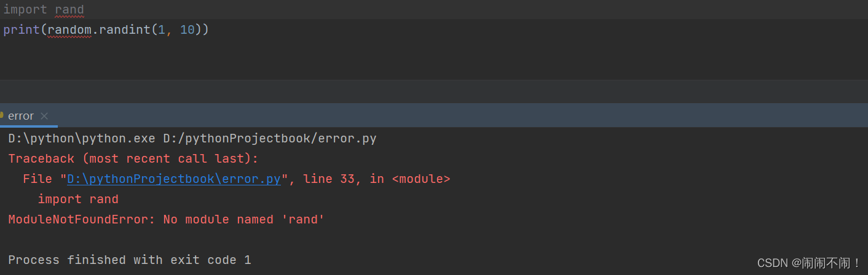The width and height of the screenshot is (868, 275).
Task: Click <module> text in the traceback
Action: (x=420, y=179)
